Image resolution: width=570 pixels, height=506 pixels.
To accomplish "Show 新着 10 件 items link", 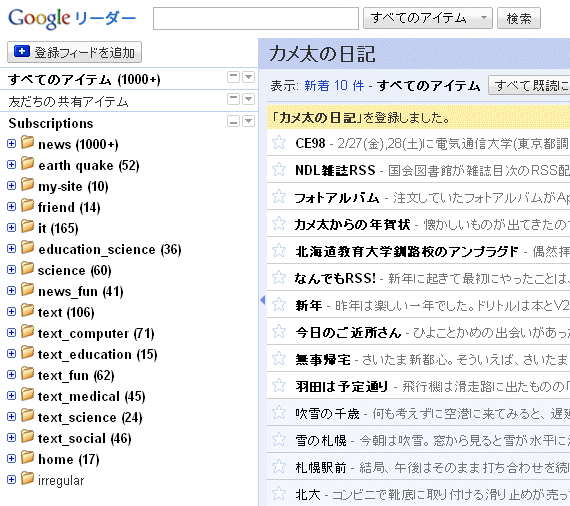I will click(x=334, y=86).
